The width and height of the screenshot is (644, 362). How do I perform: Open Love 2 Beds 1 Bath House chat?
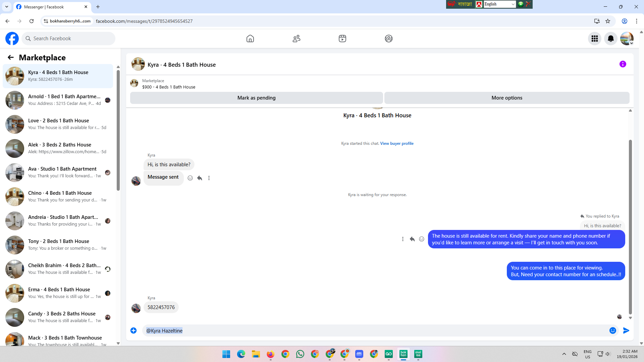(58, 124)
